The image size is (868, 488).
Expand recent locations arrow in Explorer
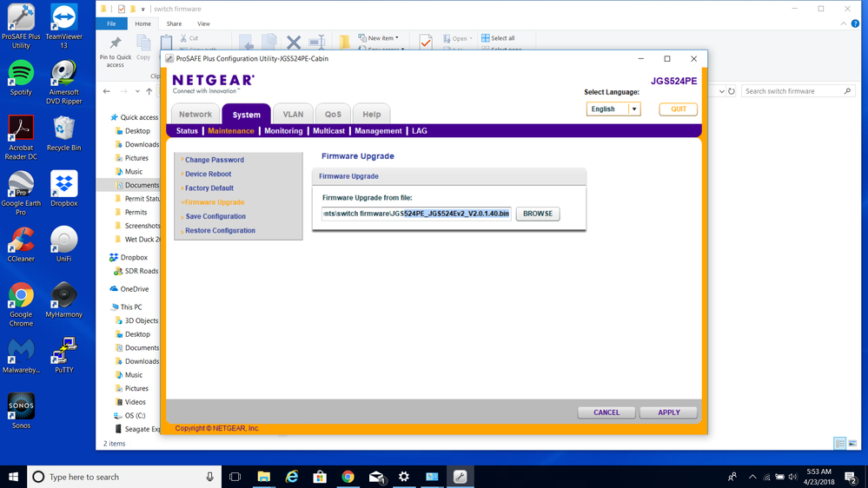[137, 91]
